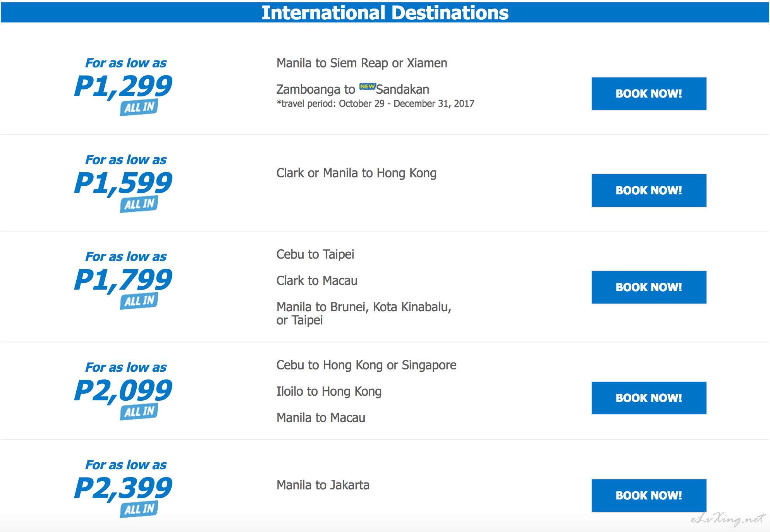Image resolution: width=770 pixels, height=532 pixels.
Task: Click the yellow NEW badge beside Sandakan
Action: (x=367, y=86)
